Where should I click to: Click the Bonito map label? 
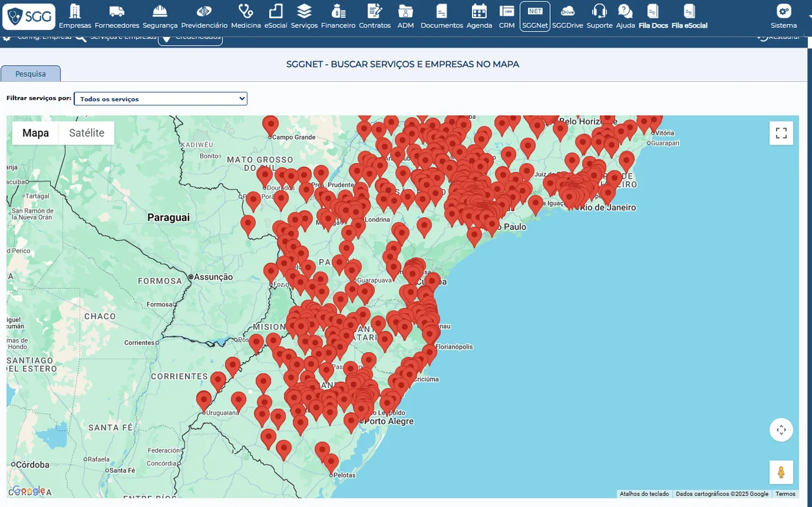(210, 156)
